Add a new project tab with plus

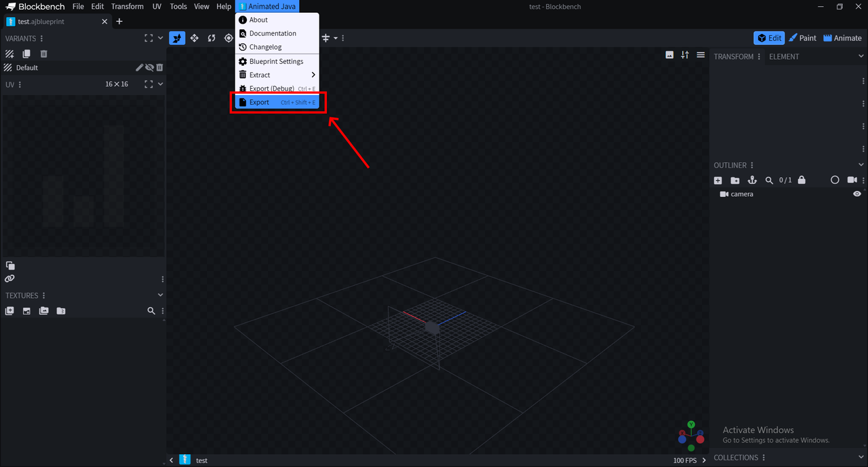[119, 22]
